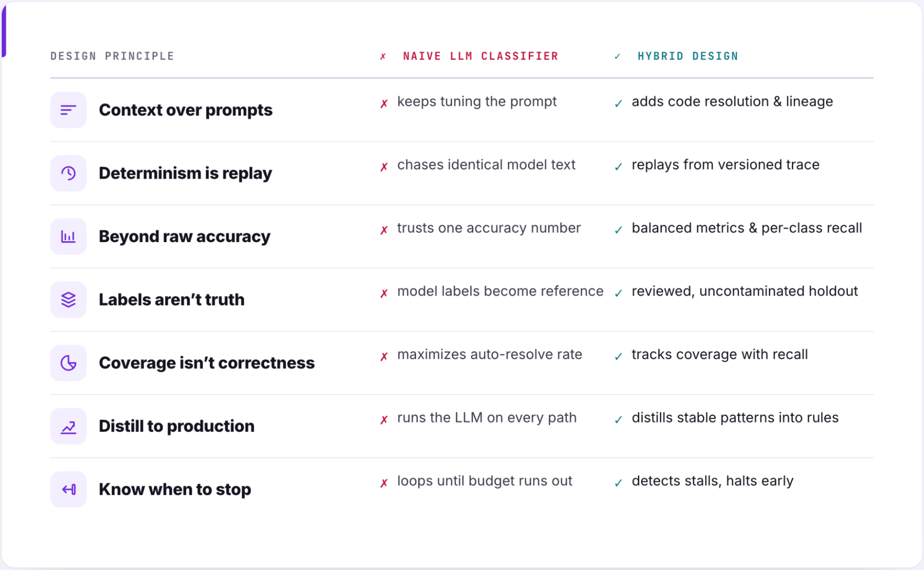Click the Coverage isn't correctness heading
This screenshot has height=570, width=924.
tap(207, 363)
